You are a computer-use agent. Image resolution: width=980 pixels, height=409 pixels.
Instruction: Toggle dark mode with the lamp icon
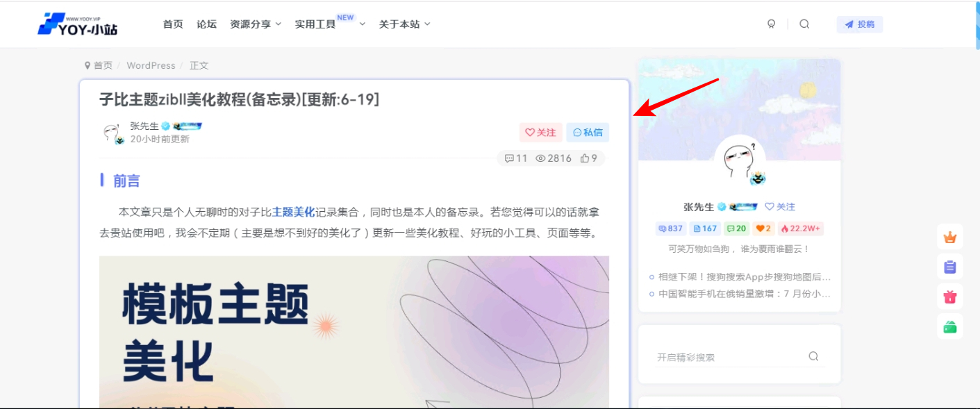[771, 24]
